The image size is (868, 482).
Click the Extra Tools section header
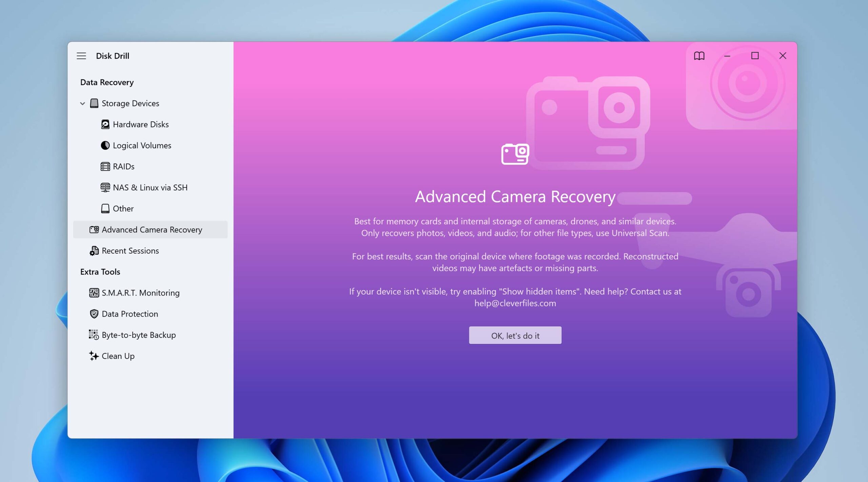point(100,272)
